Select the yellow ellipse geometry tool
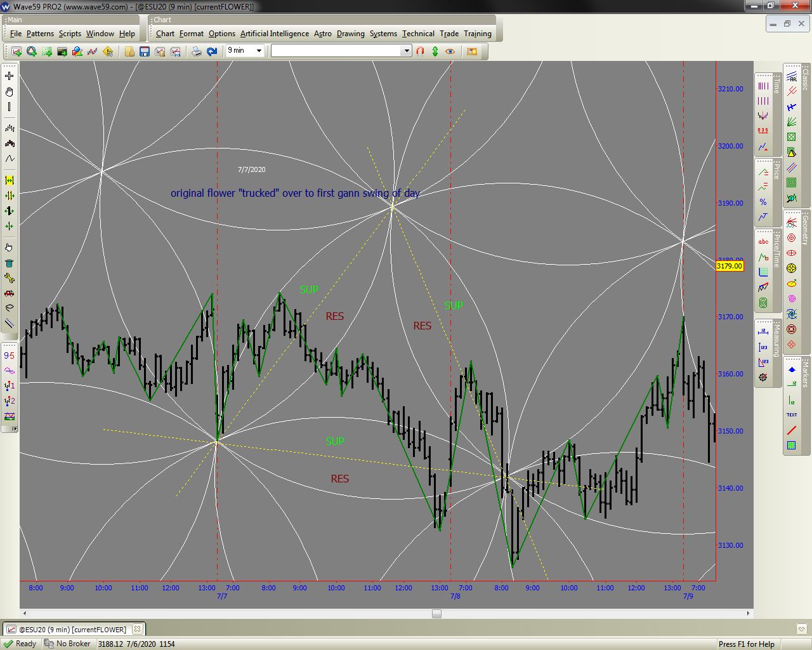 coord(792,284)
